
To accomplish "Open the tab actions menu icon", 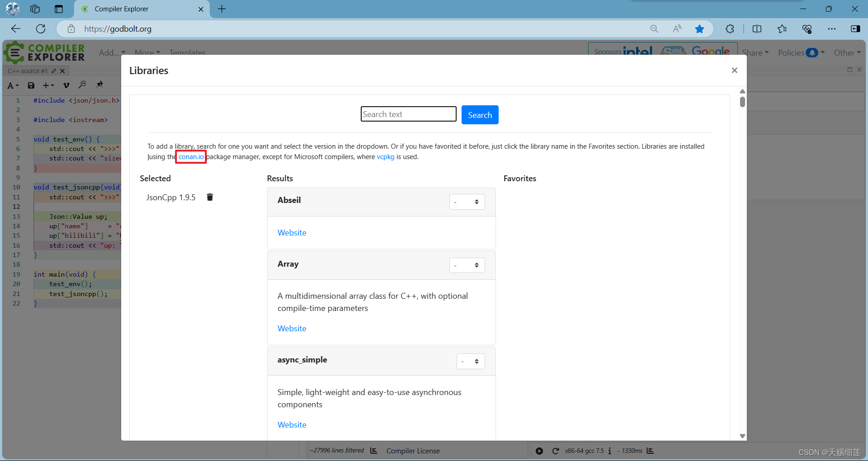I will [59, 9].
